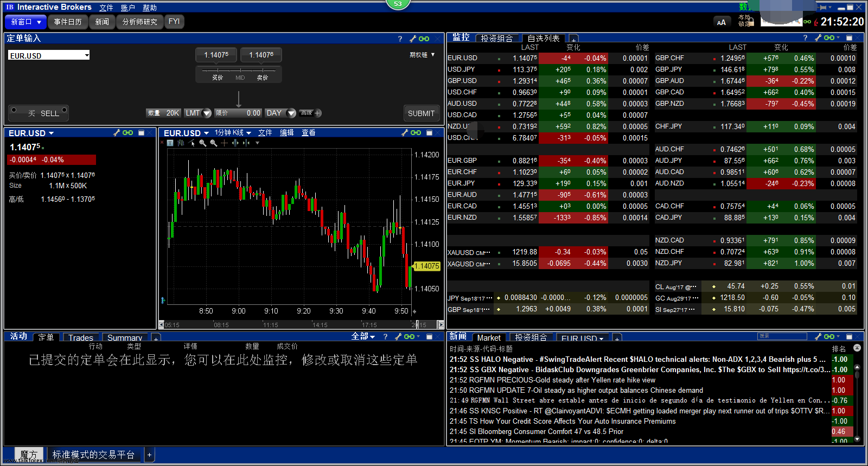Expand option chain 期权链 dropdown
This screenshot has width=868, height=466.
click(x=422, y=55)
